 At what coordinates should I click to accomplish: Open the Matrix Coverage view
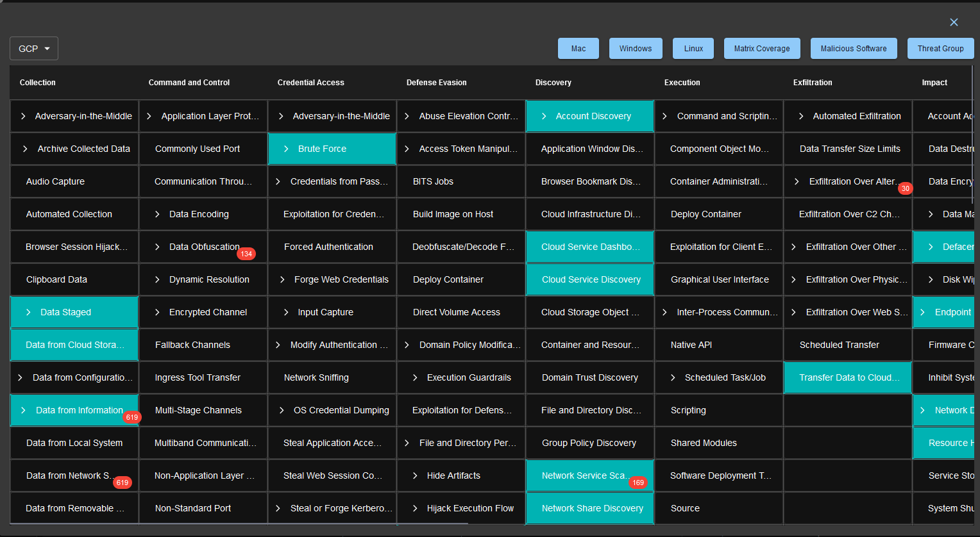tap(761, 49)
